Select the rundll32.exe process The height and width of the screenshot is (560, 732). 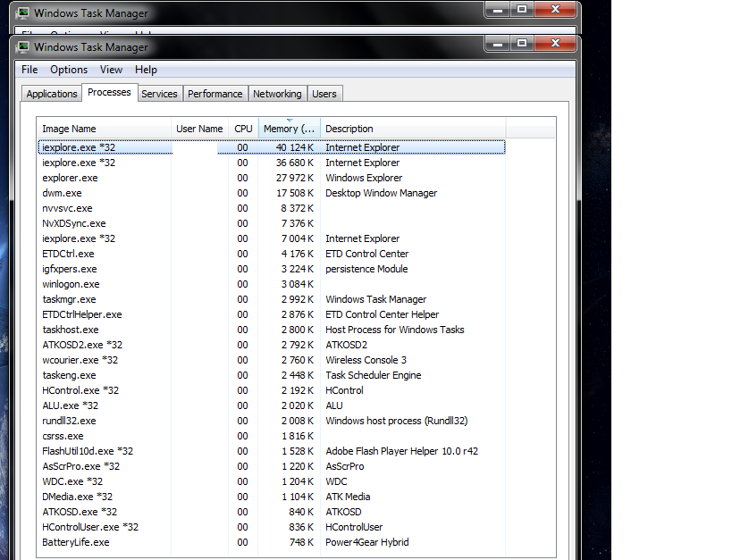[271, 421]
